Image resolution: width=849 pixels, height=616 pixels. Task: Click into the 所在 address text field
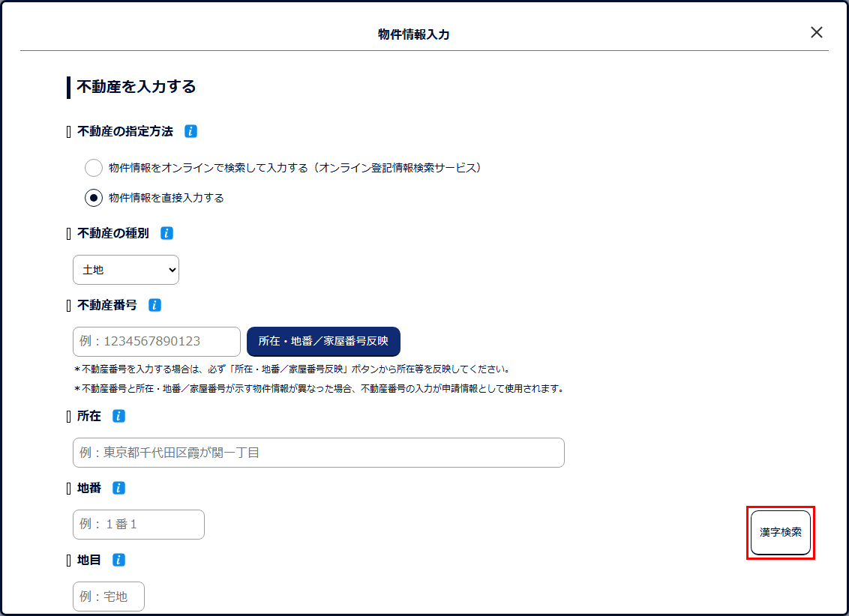[318, 453]
